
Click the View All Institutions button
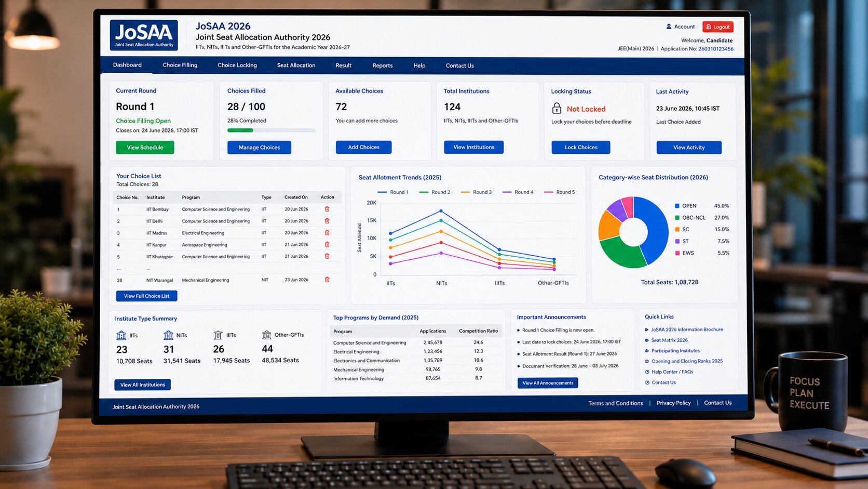click(x=142, y=385)
